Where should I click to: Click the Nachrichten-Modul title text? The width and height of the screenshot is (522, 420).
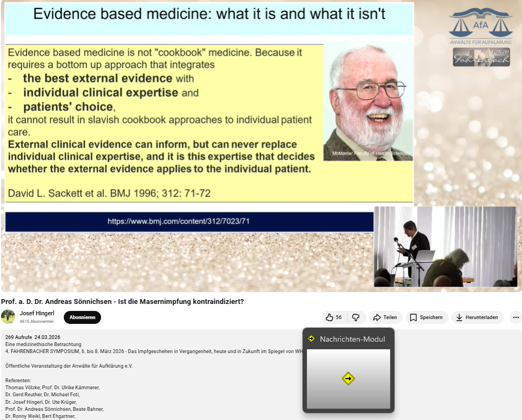pyautogui.click(x=352, y=339)
